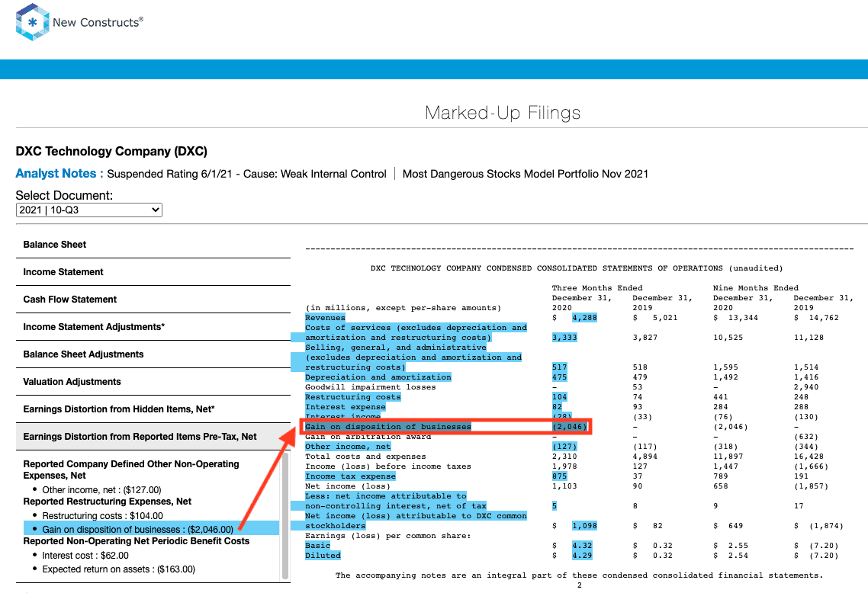Select the Restructuring costs : $104.00 item
868x593 pixels.
click(x=102, y=516)
